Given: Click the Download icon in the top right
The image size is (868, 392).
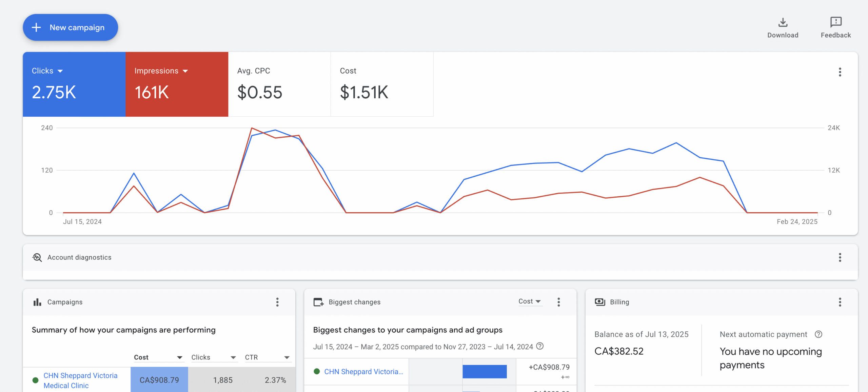Looking at the screenshot, I should (783, 22).
